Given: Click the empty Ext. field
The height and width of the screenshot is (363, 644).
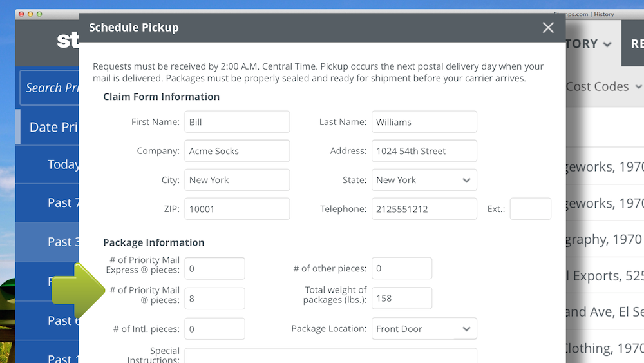Looking at the screenshot, I should (x=530, y=209).
